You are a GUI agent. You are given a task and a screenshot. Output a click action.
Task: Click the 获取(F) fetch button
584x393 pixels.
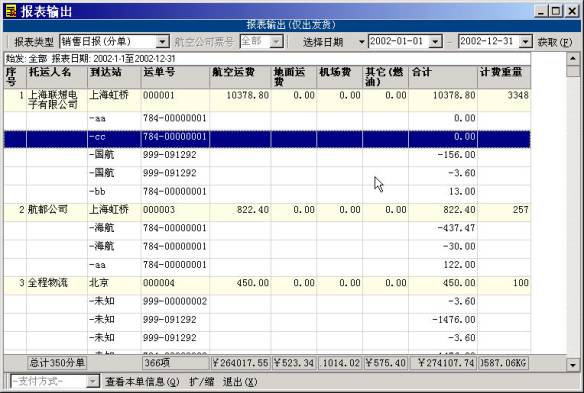[555, 42]
